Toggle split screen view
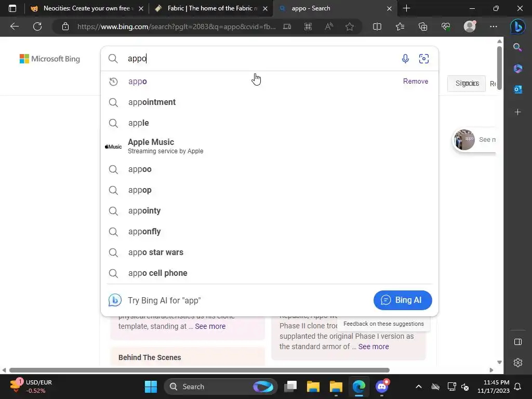This screenshot has width=532, height=399. [x=377, y=26]
